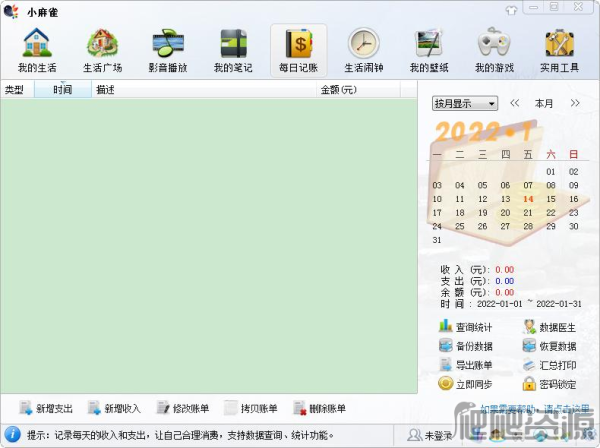Open 汇总打印 print summary
The height and width of the screenshot is (448, 600).
click(x=549, y=365)
